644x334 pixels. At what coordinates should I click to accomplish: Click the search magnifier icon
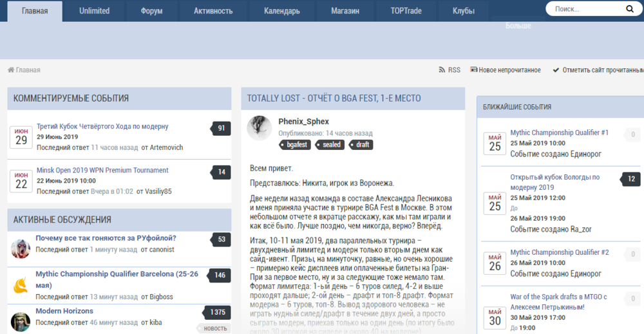point(629,9)
